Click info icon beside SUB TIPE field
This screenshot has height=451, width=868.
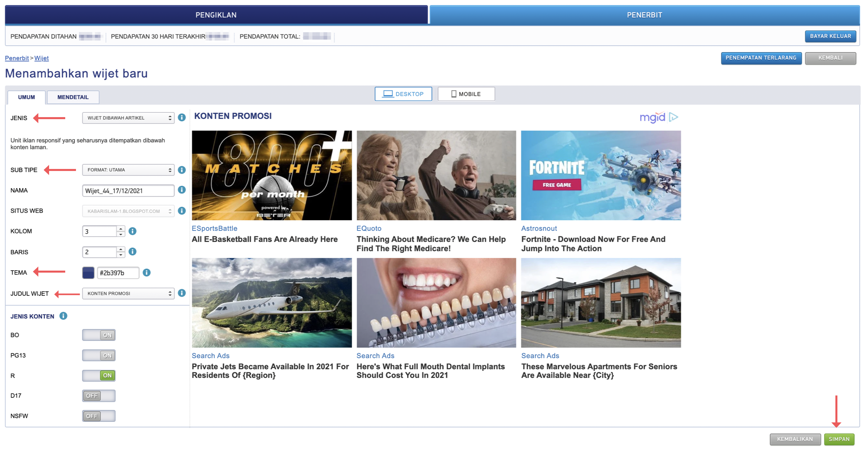[x=182, y=170]
